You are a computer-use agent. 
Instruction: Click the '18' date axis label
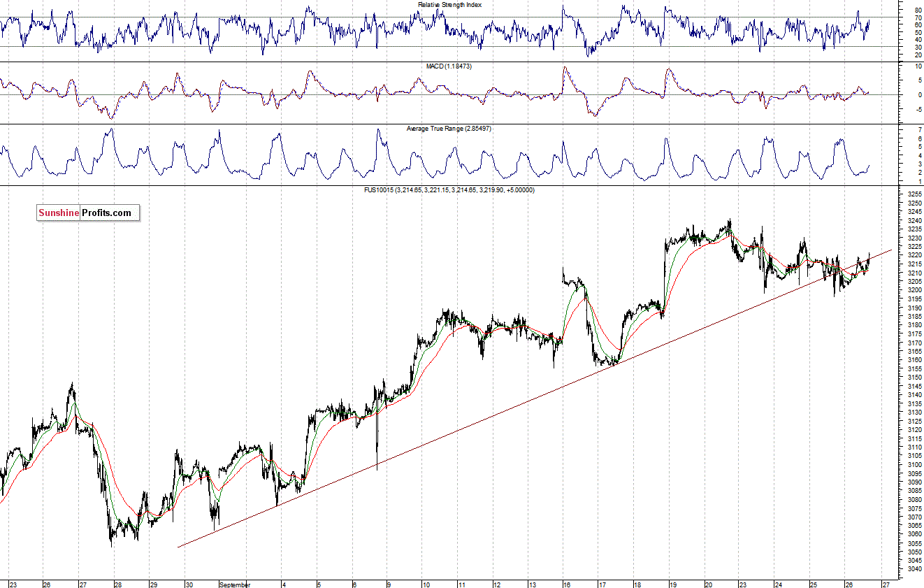point(637,585)
